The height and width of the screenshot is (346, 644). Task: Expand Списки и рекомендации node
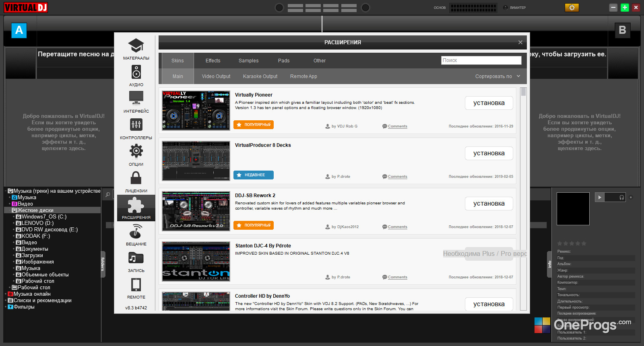[x=6, y=301]
